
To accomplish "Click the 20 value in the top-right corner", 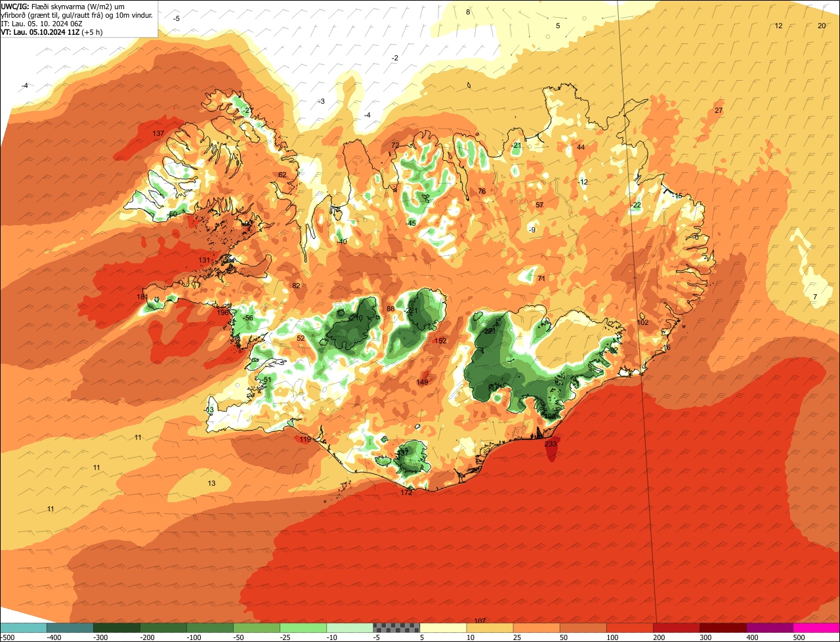I will (822, 26).
